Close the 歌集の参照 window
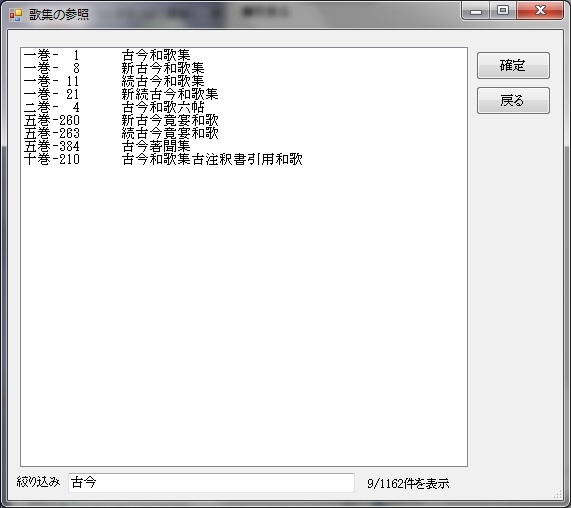The image size is (571, 508). pyautogui.click(x=540, y=11)
